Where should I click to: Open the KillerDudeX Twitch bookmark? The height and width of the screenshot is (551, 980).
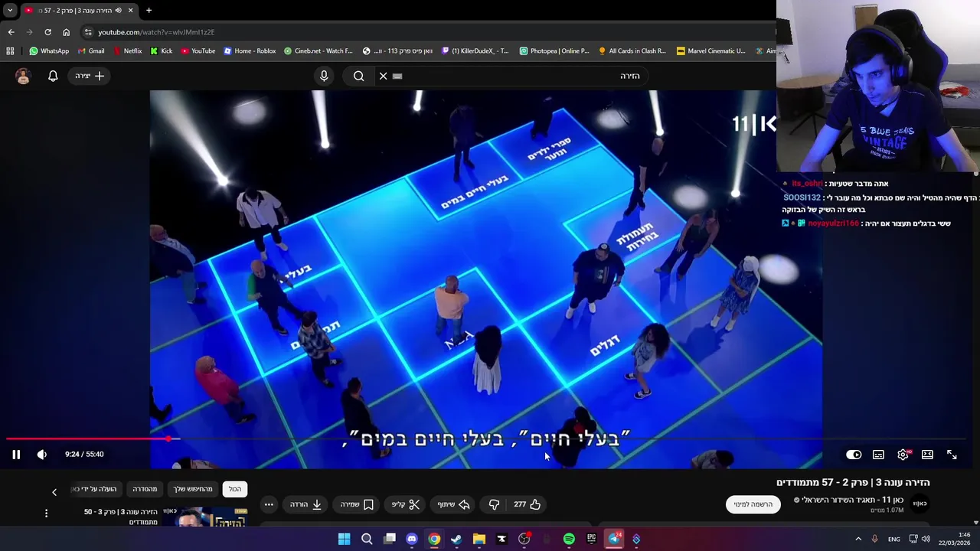pyautogui.click(x=475, y=51)
